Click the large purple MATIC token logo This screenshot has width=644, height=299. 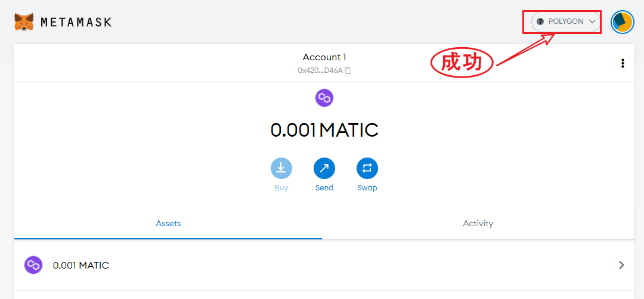(x=324, y=98)
